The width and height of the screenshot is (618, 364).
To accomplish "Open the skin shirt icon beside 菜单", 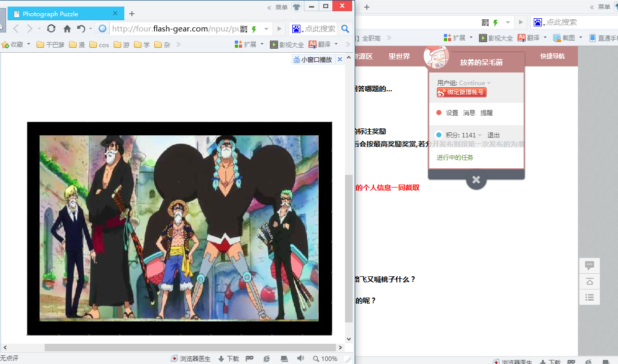I will 296,7.
